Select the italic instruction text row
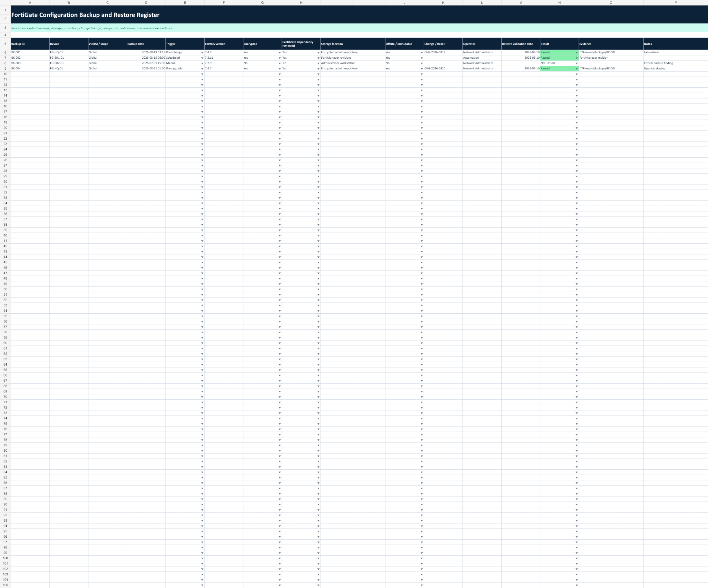 pos(360,28)
